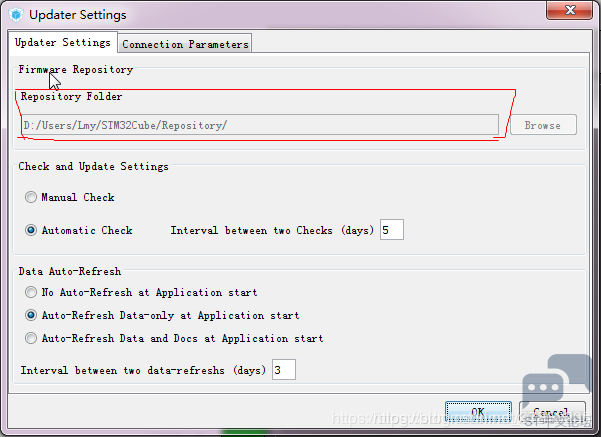Click the Data Auto-Refresh group label
Screen dimensions: 601x437
click(x=70, y=271)
